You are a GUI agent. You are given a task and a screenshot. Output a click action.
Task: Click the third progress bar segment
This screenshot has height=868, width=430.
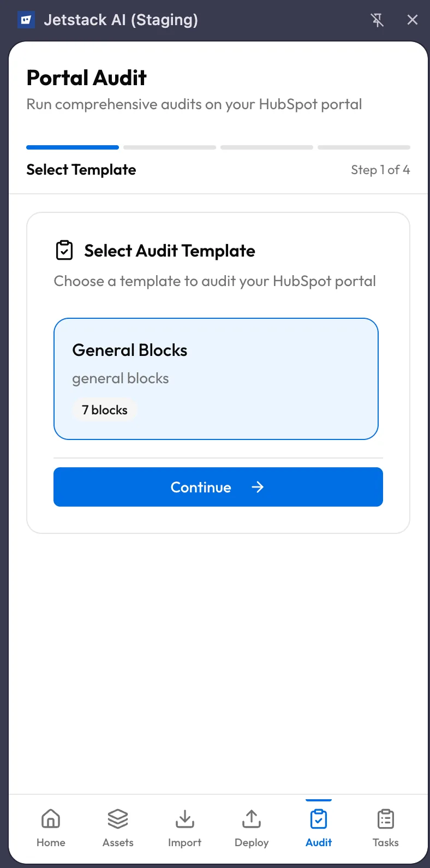[x=266, y=147]
